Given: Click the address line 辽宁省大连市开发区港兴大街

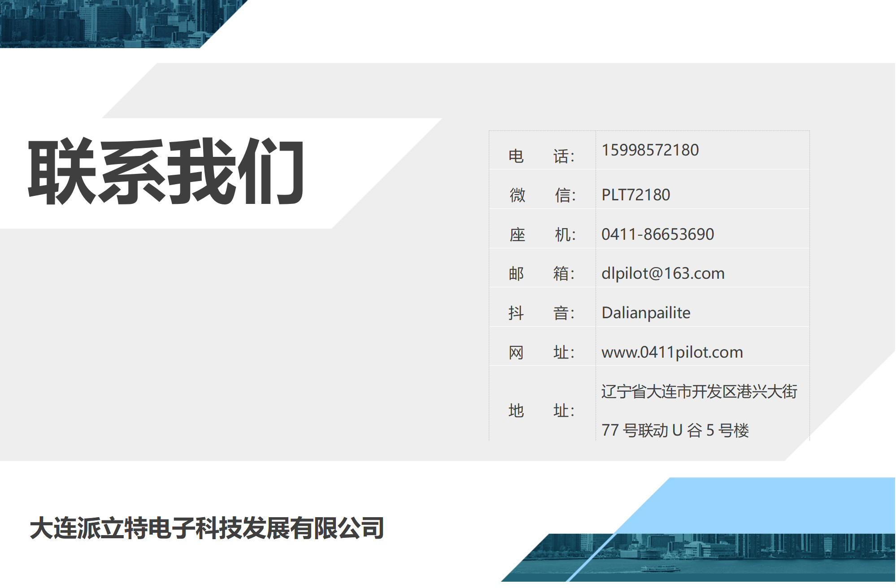Looking at the screenshot, I should 699,392.
